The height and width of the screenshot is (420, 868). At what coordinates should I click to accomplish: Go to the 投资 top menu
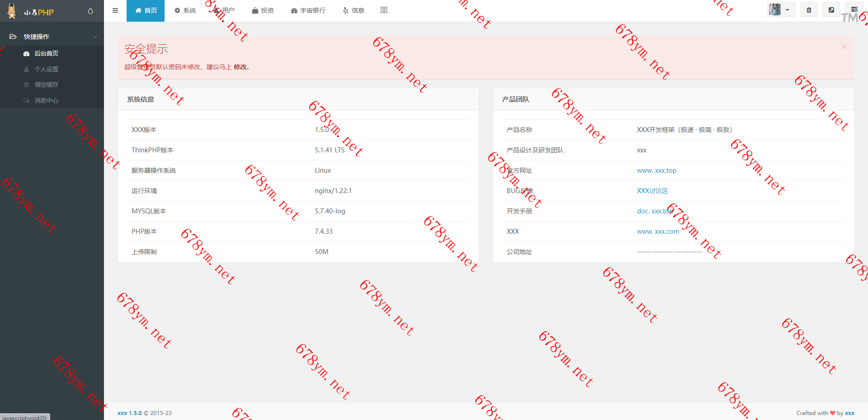point(263,10)
